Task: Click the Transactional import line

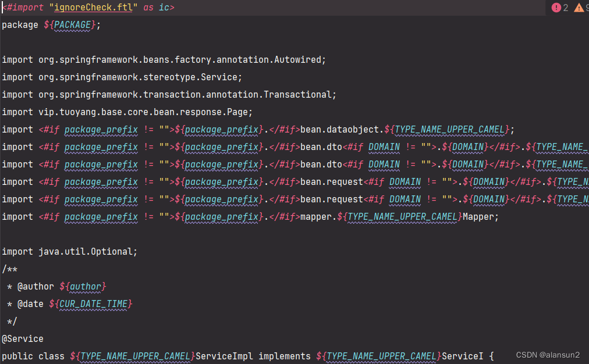Action: click(x=169, y=95)
